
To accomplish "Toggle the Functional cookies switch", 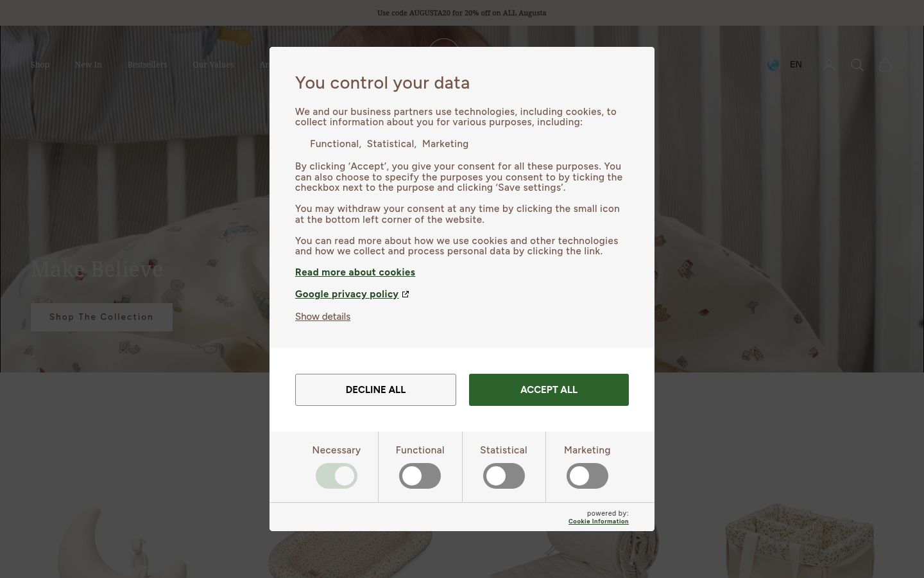I will point(420,476).
